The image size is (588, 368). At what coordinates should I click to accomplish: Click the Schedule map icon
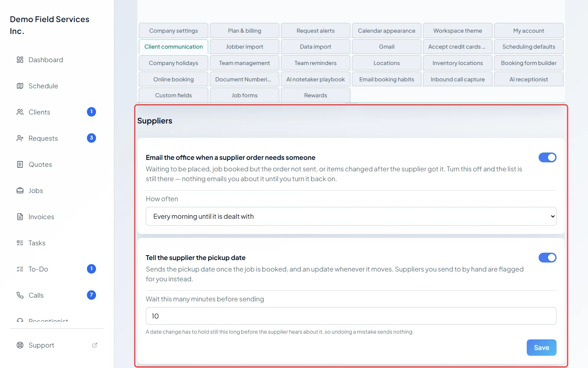click(x=20, y=86)
